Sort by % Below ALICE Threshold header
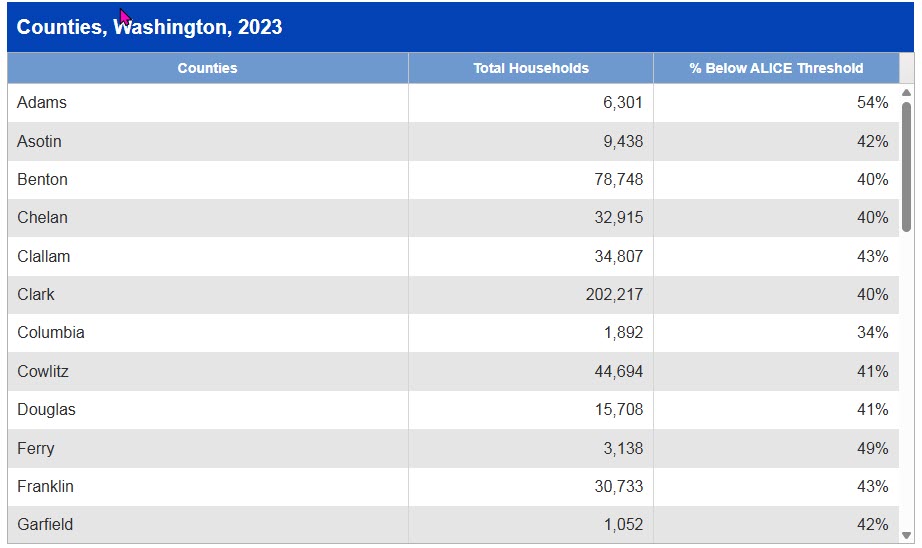Viewport: 922px width, 548px height. click(x=775, y=68)
